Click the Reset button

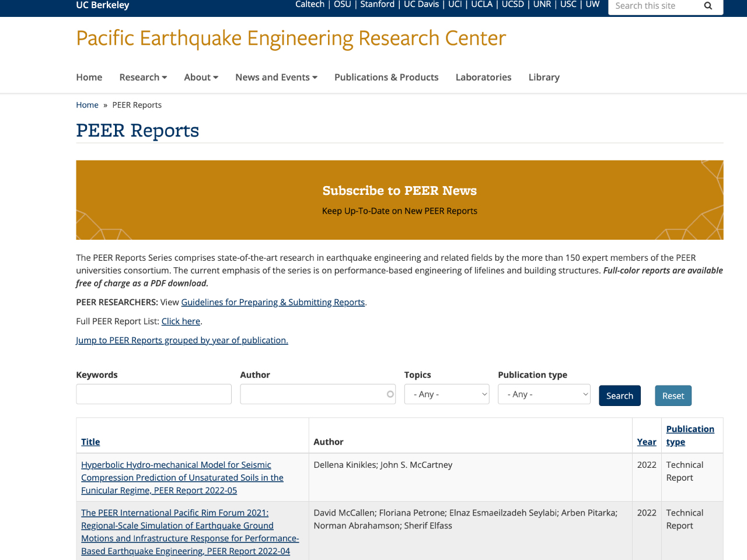point(673,395)
